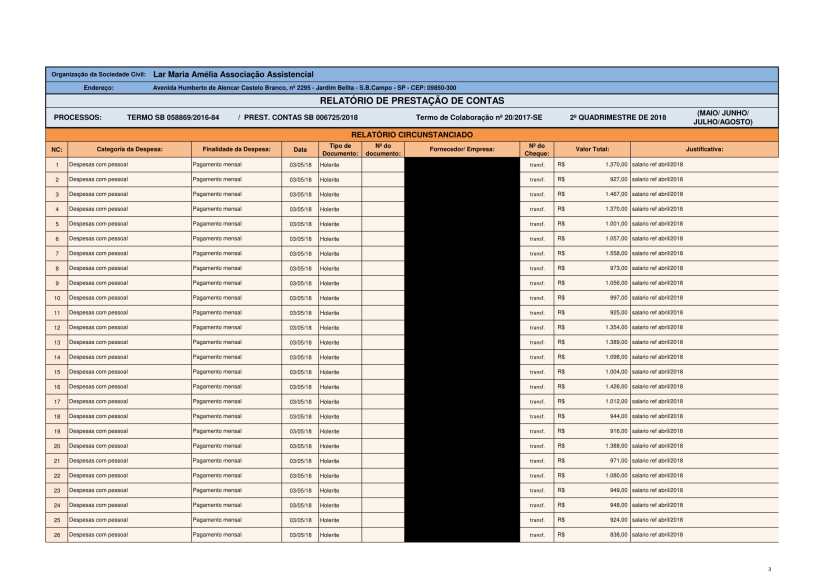Select the 'Nº do Cheque' column header

tap(536, 149)
